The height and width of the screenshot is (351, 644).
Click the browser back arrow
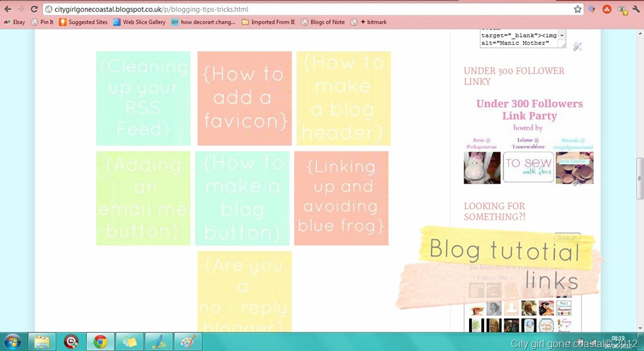[x=8, y=9]
